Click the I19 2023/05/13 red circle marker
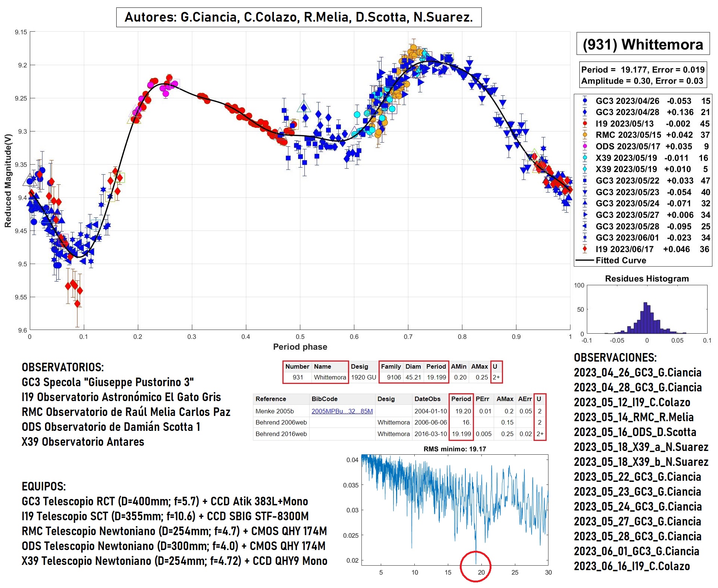Viewport: 718px width, 588px height. coord(585,124)
